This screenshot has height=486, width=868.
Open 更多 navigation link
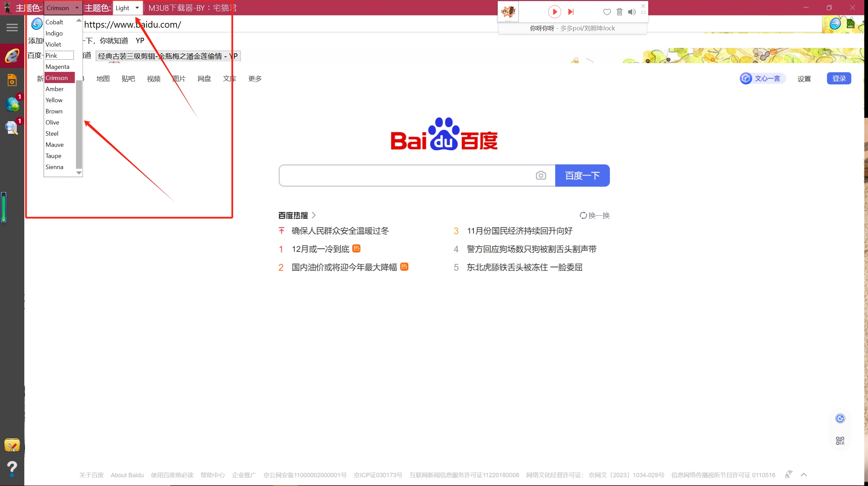pos(255,79)
